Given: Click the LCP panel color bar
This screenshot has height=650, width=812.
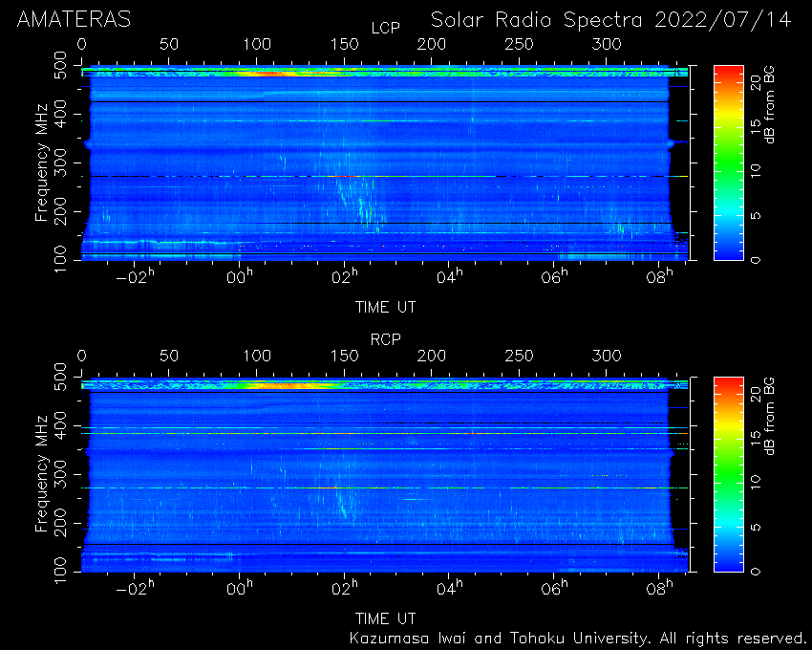Looking at the screenshot, I should coord(729,162).
